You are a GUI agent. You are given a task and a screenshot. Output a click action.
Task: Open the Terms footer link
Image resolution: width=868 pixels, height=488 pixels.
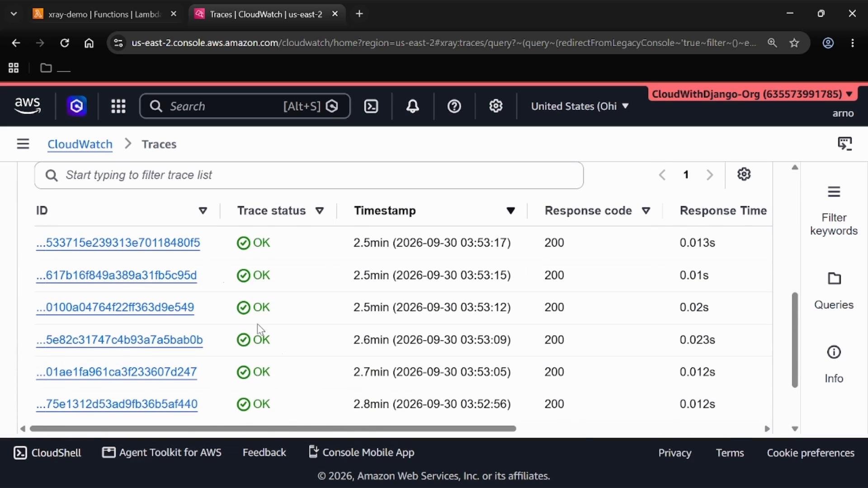(730, 453)
